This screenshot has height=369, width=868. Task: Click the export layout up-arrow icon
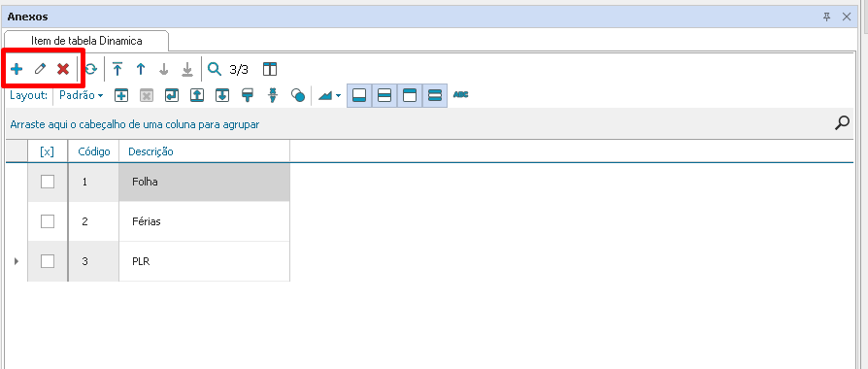click(x=197, y=95)
